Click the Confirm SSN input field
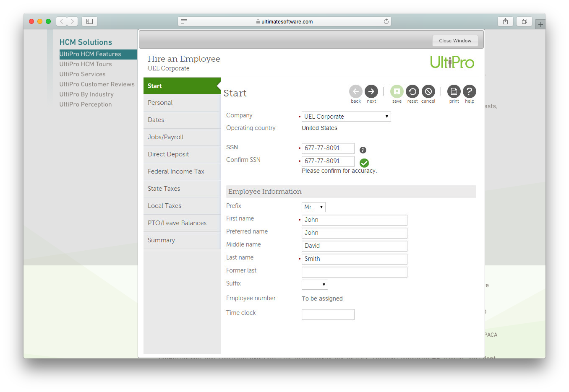This screenshot has width=569, height=392. [328, 161]
